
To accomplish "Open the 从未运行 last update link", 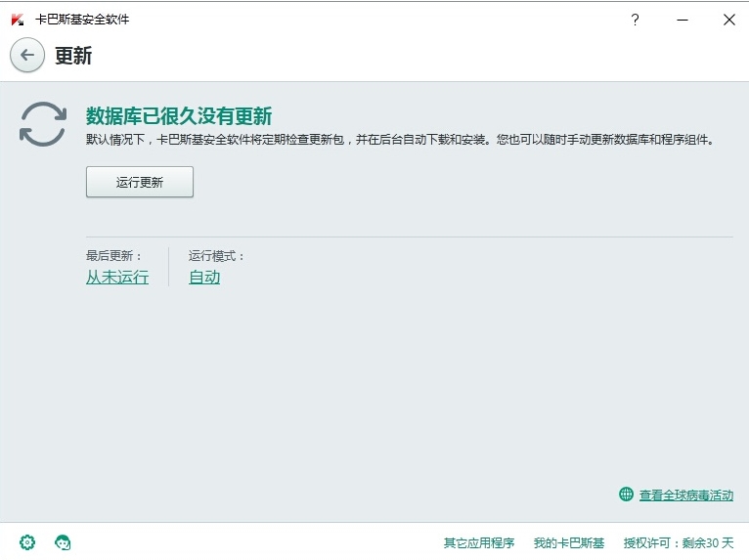I will click(117, 277).
